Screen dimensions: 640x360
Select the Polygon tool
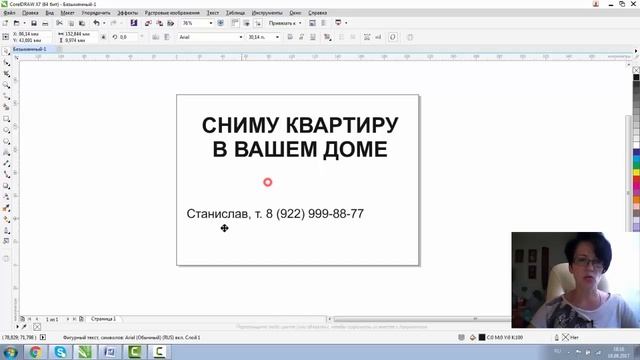point(6,141)
